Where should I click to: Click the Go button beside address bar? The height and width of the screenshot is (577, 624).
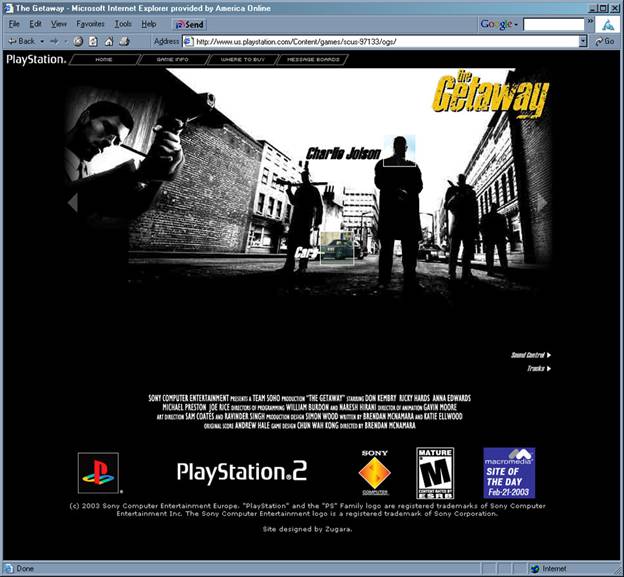(x=605, y=41)
